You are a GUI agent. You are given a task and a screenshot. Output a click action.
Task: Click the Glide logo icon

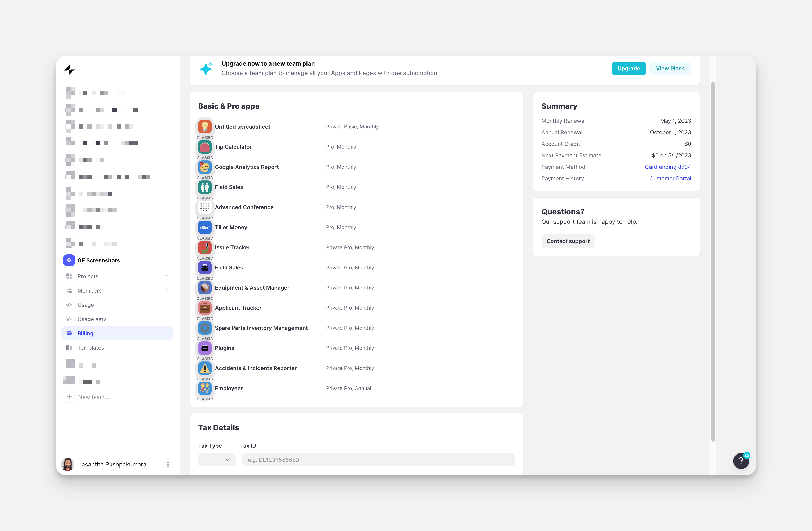69,70
